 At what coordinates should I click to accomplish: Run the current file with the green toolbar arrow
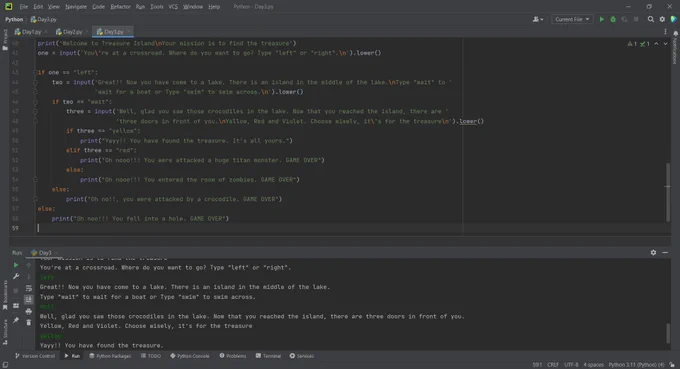(x=602, y=20)
